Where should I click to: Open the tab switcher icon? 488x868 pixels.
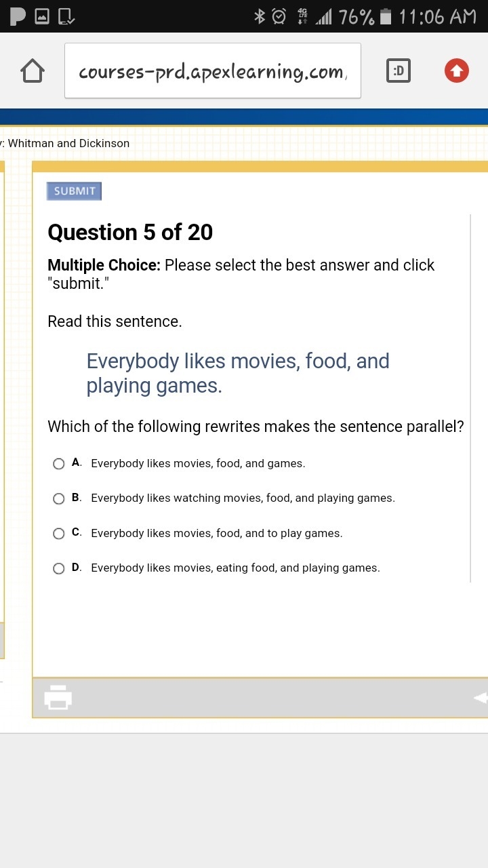(x=399, y=71)
